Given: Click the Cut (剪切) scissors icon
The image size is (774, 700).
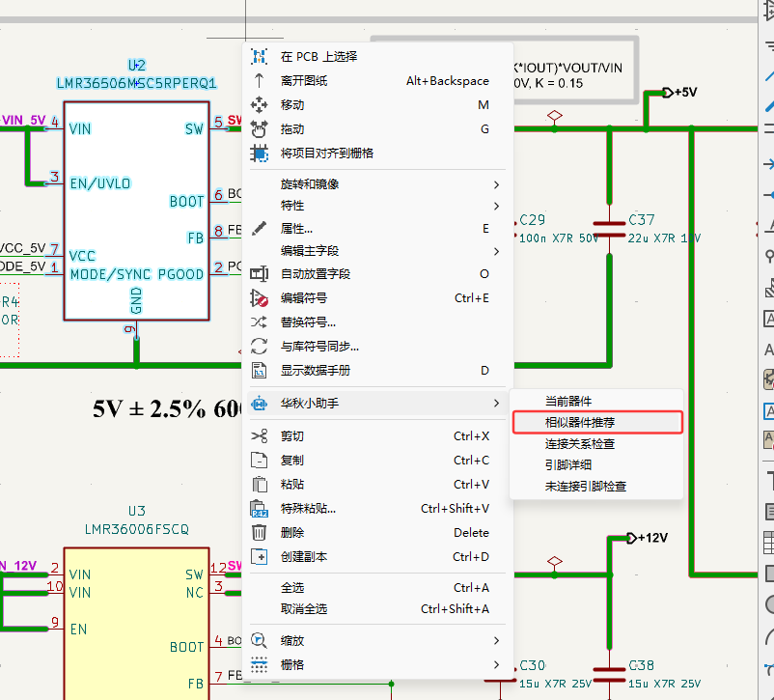Looking at the screenshot, I should pyautogui.click(x=259, y=436).
